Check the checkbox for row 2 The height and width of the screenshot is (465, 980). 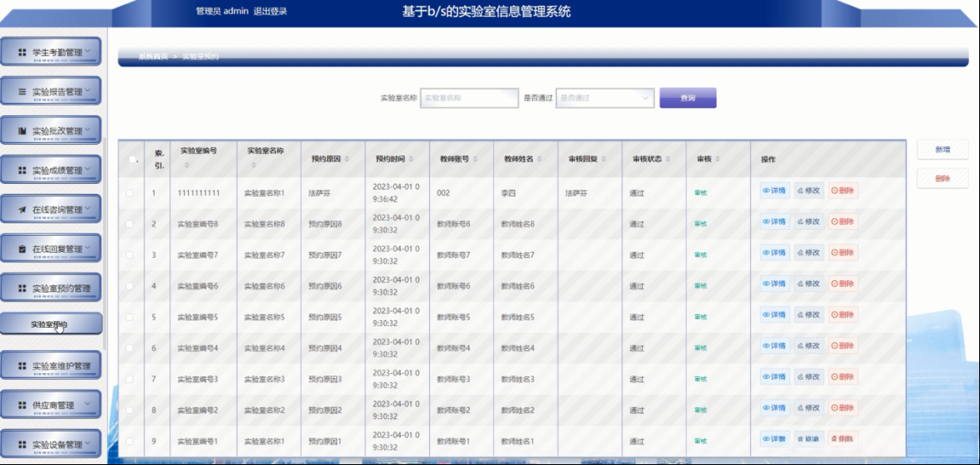click(x=130, y=224)
